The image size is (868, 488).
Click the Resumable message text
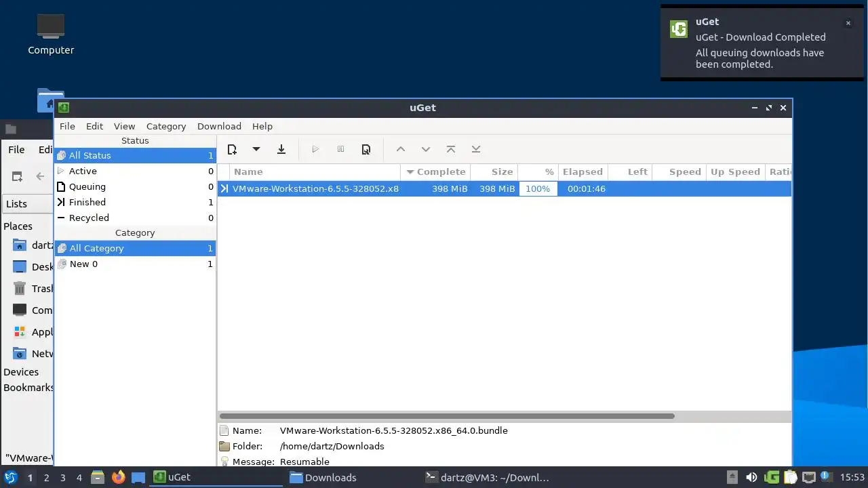coord(304,462)
